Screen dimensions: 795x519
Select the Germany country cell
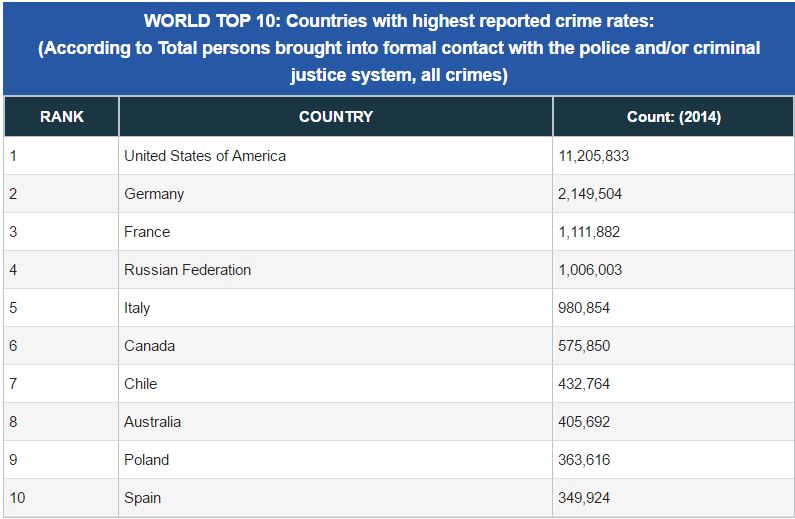(x=336, y=194)
